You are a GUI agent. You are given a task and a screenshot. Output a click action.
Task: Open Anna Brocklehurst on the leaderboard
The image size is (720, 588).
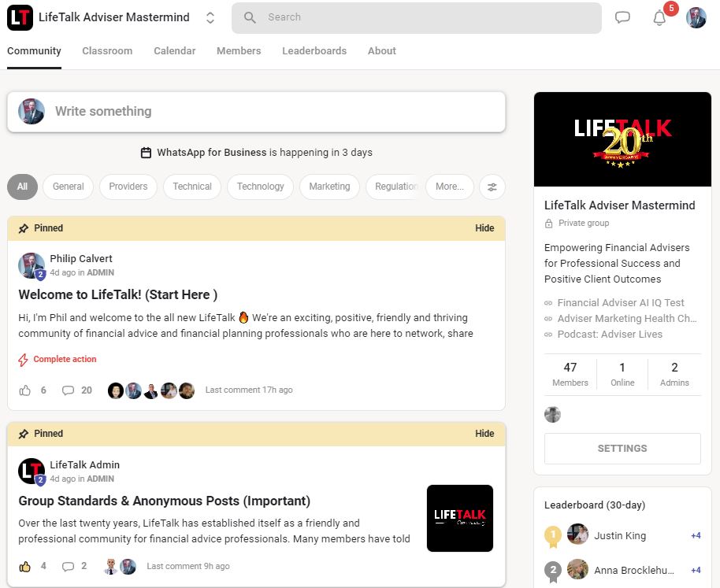point(634,570)
